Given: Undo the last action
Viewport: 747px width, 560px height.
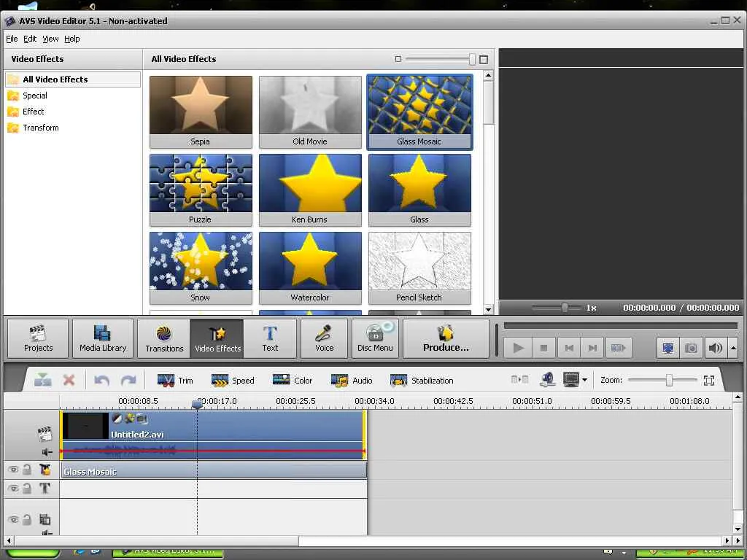Looking at the screenshot, I should tap(101, 380).
